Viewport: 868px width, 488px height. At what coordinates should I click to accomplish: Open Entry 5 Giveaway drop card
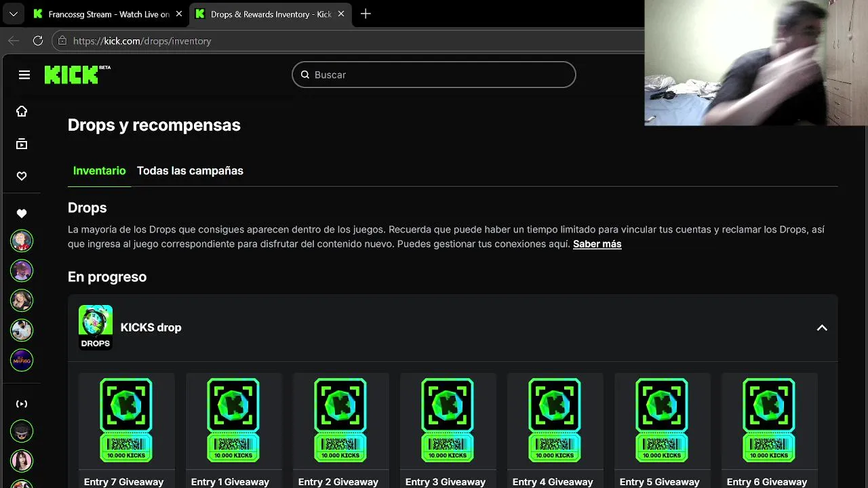[x=662, y=430]
